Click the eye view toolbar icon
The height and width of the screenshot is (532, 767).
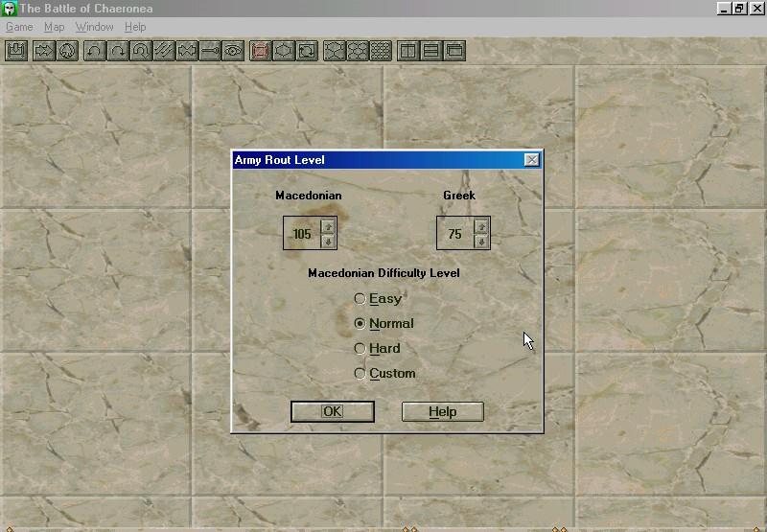pos(233,50)
